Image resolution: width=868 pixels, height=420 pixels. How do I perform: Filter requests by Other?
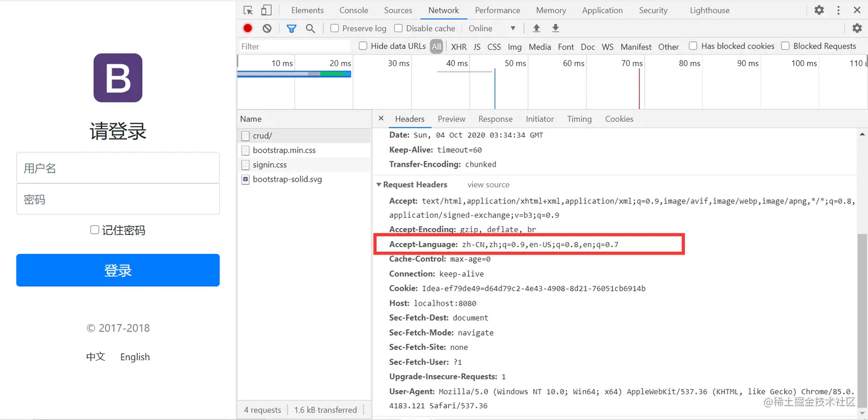668,47
